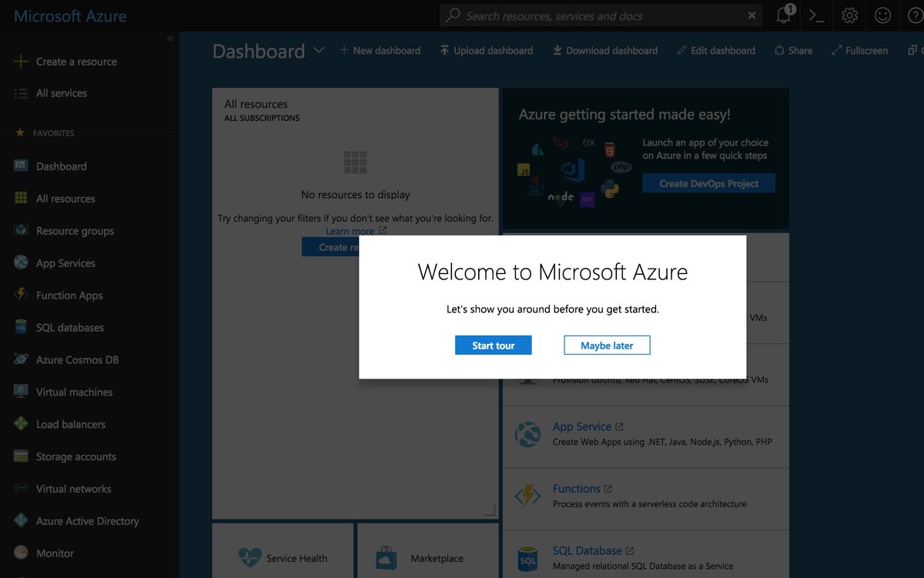Image resolution: width=924 pixels, height=578 pixels.
Task: Click the Azure Active Directory icon
Action: (x=21, y=521)
